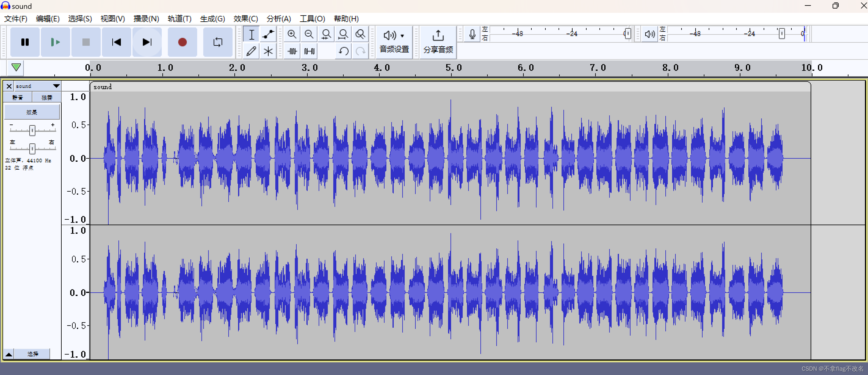Adjust the track left-right pan slider
The image size is (868, 375).
[32, 148]
